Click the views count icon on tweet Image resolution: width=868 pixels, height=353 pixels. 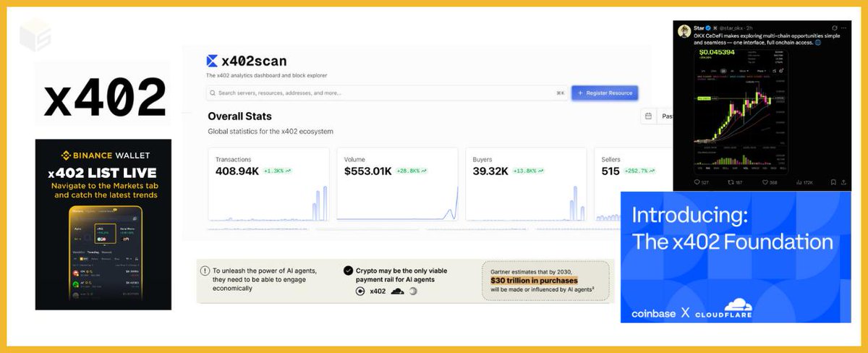point(799,182)
